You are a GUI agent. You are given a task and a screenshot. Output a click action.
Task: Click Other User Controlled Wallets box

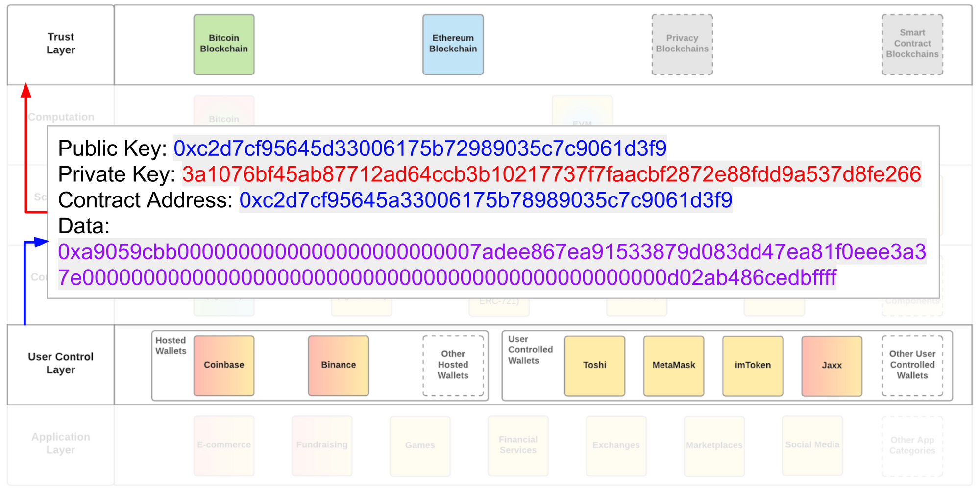[912, 366]
